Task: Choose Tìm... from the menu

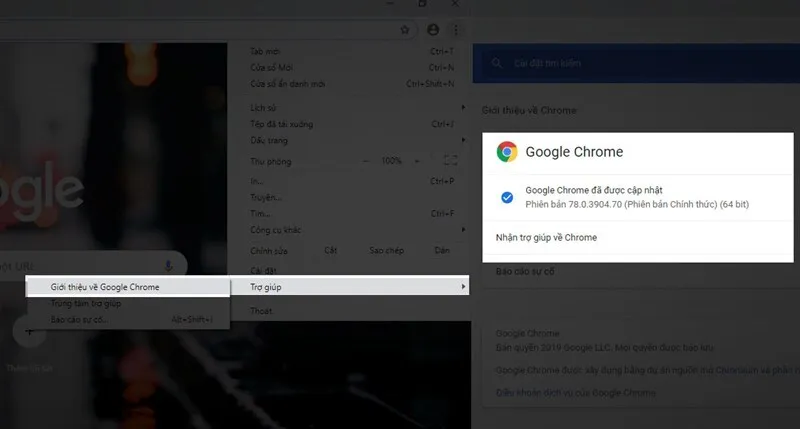Action: (350, 214)
